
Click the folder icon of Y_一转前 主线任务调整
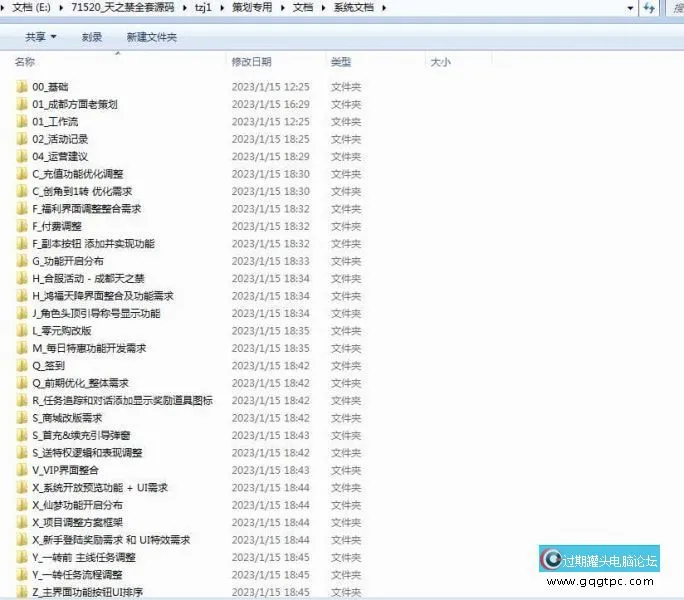pos(22,557)
